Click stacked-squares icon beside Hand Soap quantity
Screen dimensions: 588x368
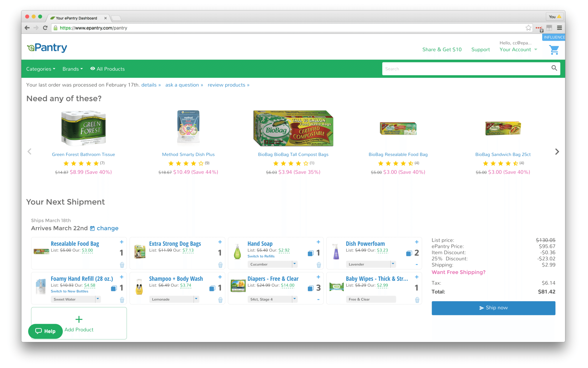311,253
